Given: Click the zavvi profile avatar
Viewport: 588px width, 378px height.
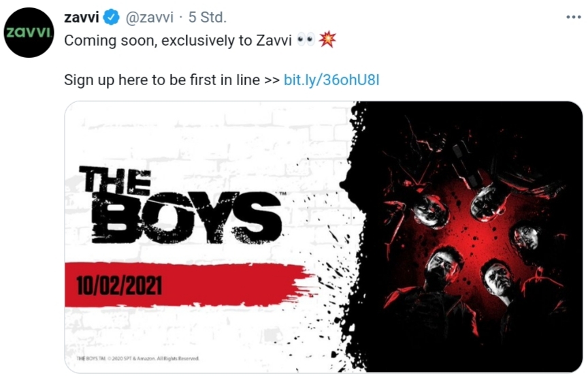Looking at the screenshot, I should 28,32.
